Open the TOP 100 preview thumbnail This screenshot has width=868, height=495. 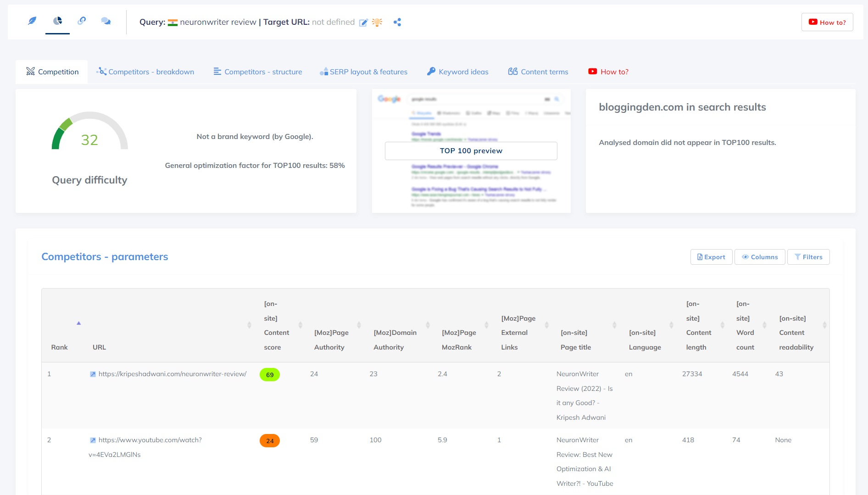coord(471,151)
